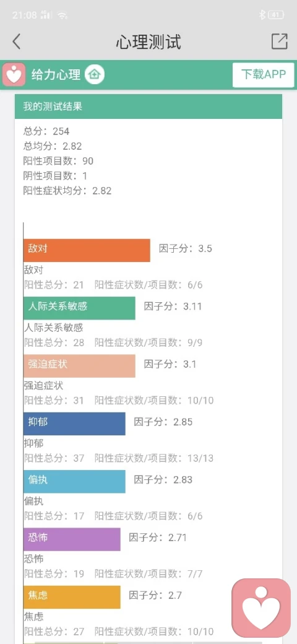Open the share icon in header
This screenshot has height=644, width=297.
[x=279, y=41]
